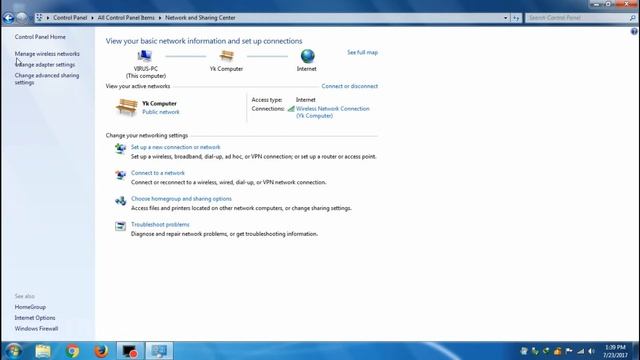Open Change advanced sharing settings
Viewport: 640px width, 360px height.
[x=47, y=79]
